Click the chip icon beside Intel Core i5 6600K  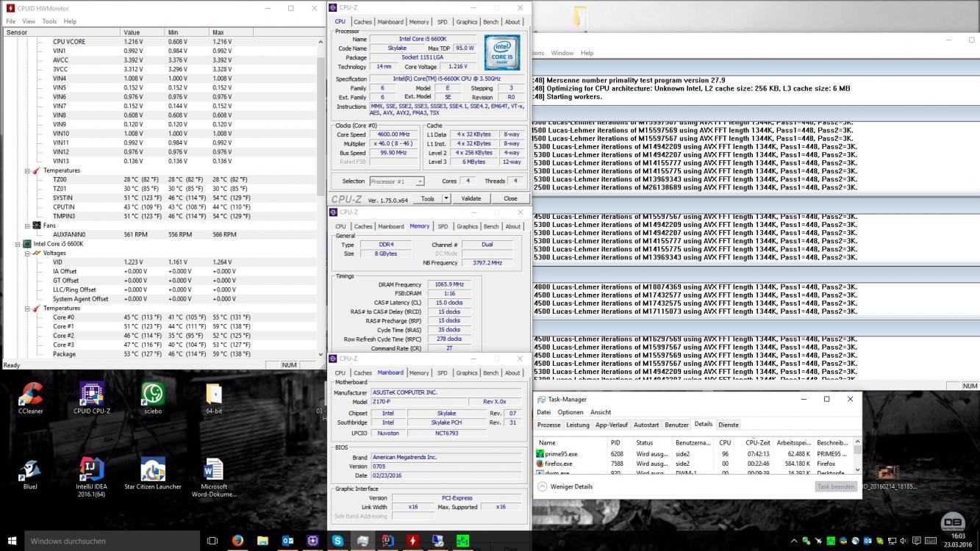point(27,244)
